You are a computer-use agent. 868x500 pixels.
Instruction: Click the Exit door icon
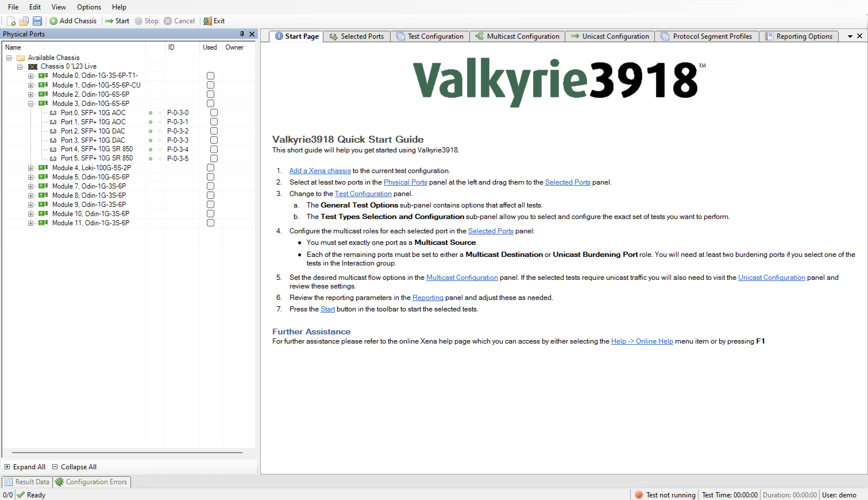point(208,21)
